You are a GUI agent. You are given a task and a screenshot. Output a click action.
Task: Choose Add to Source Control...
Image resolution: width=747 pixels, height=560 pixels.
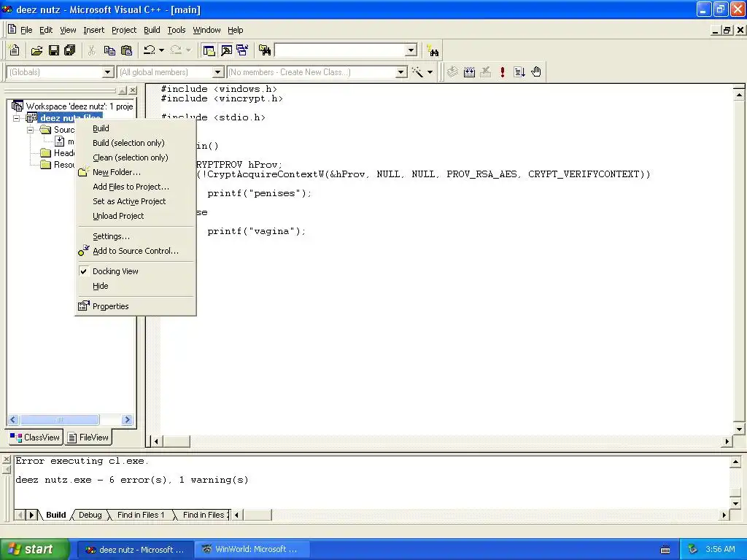coord(136,251)
